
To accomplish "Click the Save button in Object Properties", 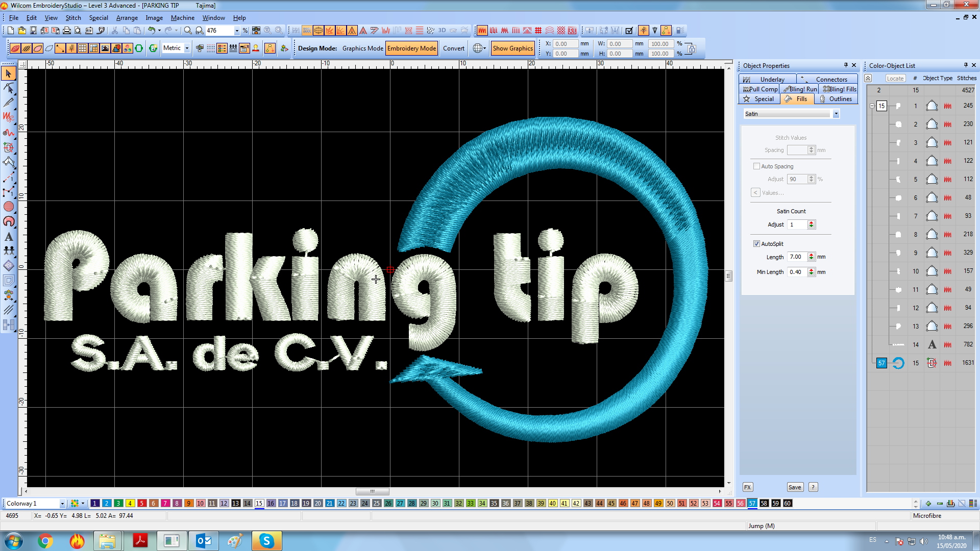I will click(x=795, y=487).
